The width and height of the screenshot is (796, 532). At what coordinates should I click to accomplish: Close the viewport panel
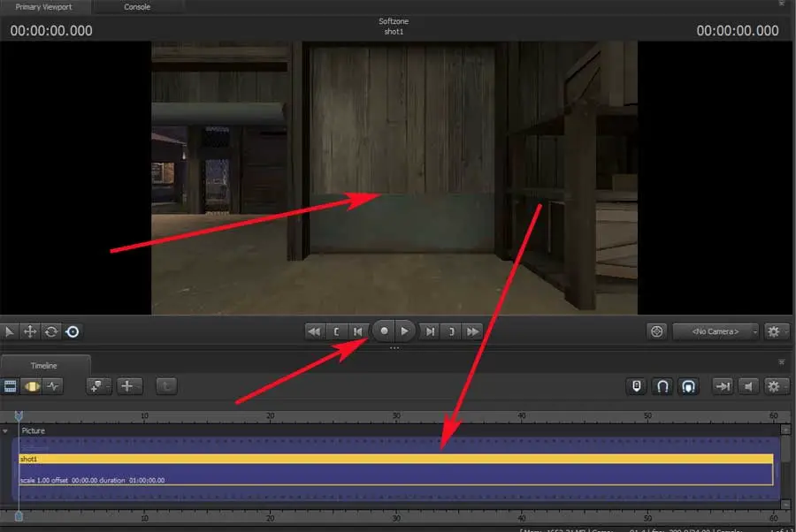(782, 4)
